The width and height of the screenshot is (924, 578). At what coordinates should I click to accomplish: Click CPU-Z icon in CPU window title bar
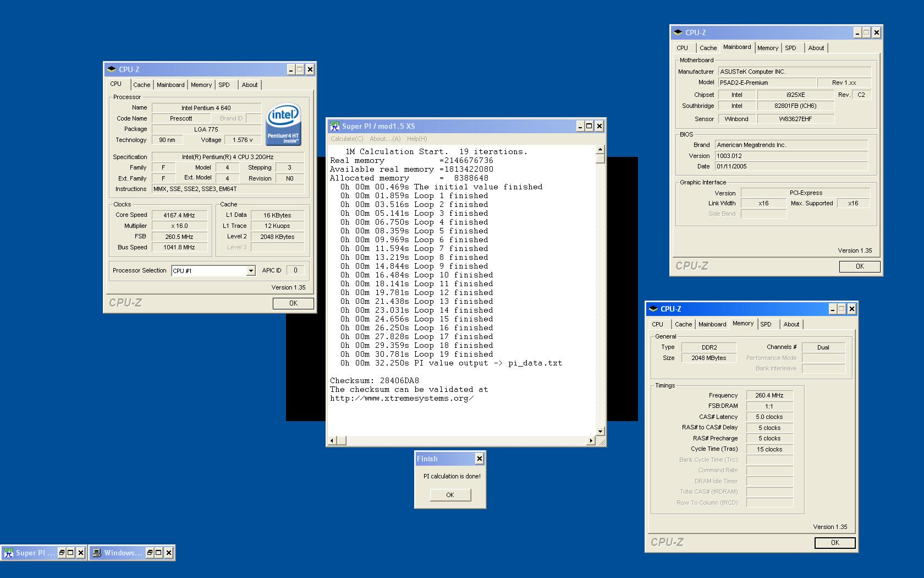pyautogui.click(x=112, y=69)
